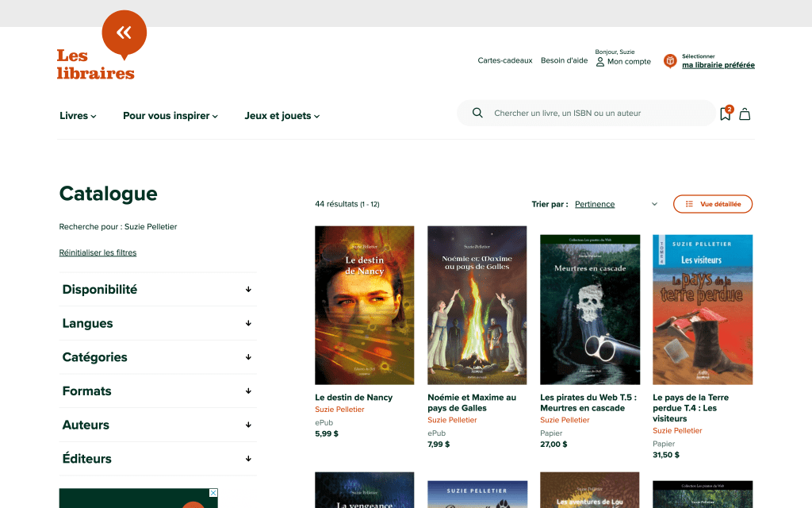Open the Trier par Pertinence dropdown
This screenshot has width=812, height=508.
click(x=615, y=204)
